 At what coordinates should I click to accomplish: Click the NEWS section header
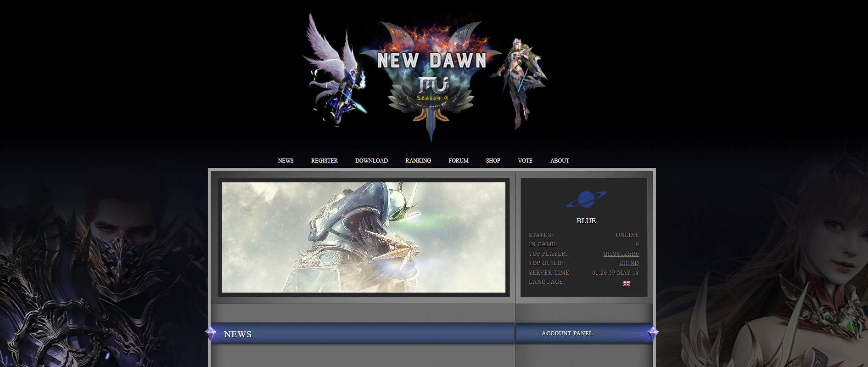[238, 334]
